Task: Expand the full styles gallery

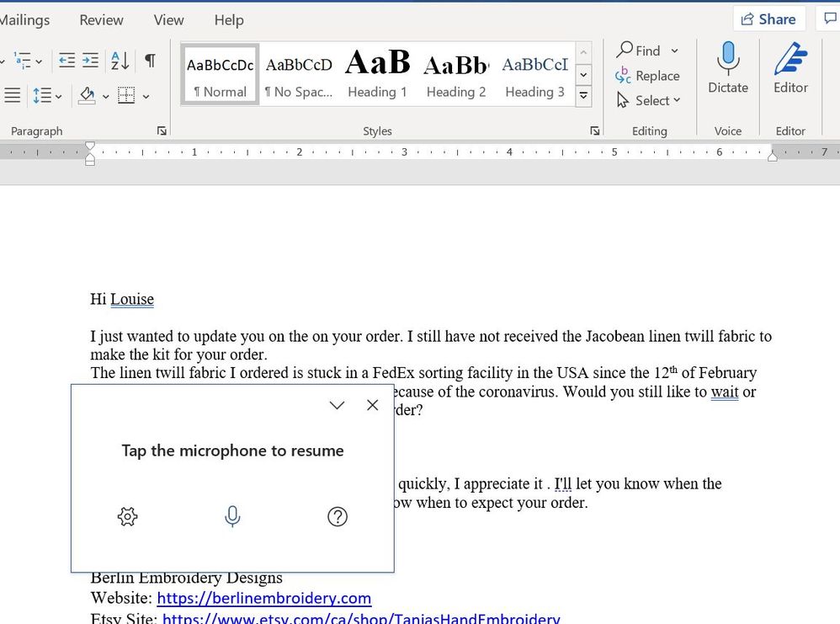Action: [583, 97]
